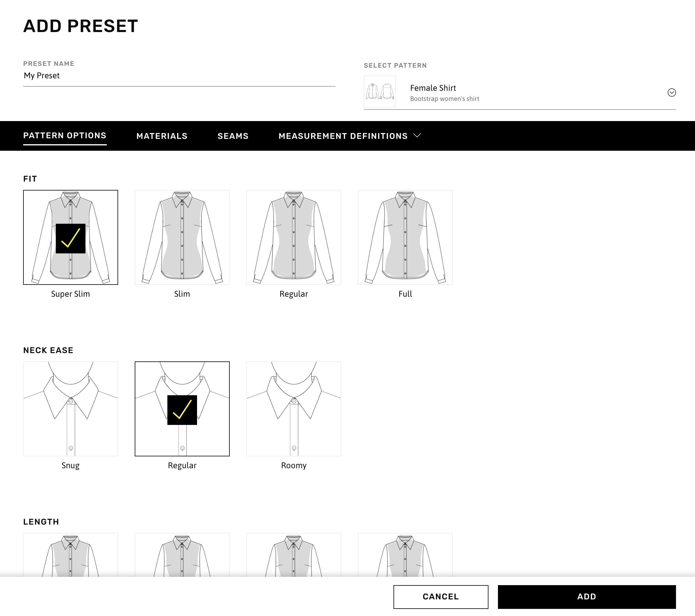Select the Snug neck ease icon
The image size is (695, 616).
(x=71, y=409)
